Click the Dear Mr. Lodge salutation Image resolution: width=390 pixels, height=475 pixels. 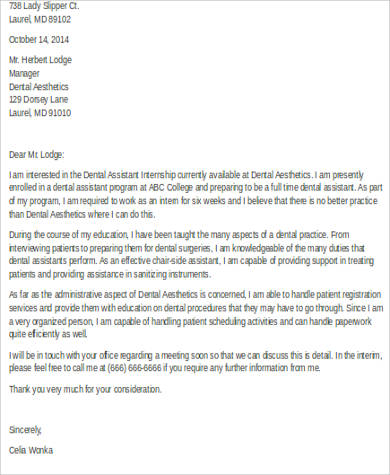[x=36, y=155]
